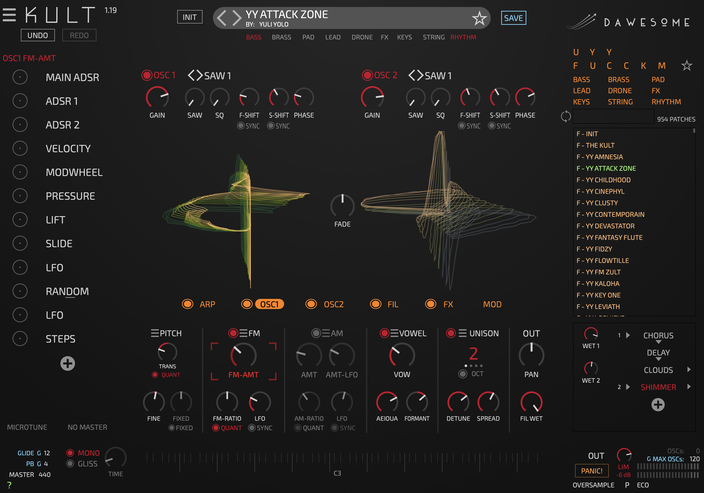Screen dimensions: 704x493
Task: Click the FM-AMT knob
Action: point(243,356)
